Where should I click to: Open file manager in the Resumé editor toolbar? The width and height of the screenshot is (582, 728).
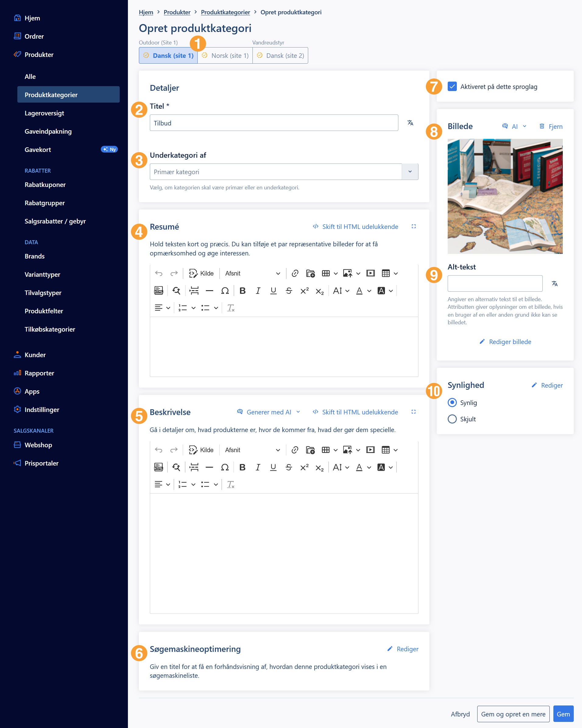pyautogui.click(x=310, y=273)
